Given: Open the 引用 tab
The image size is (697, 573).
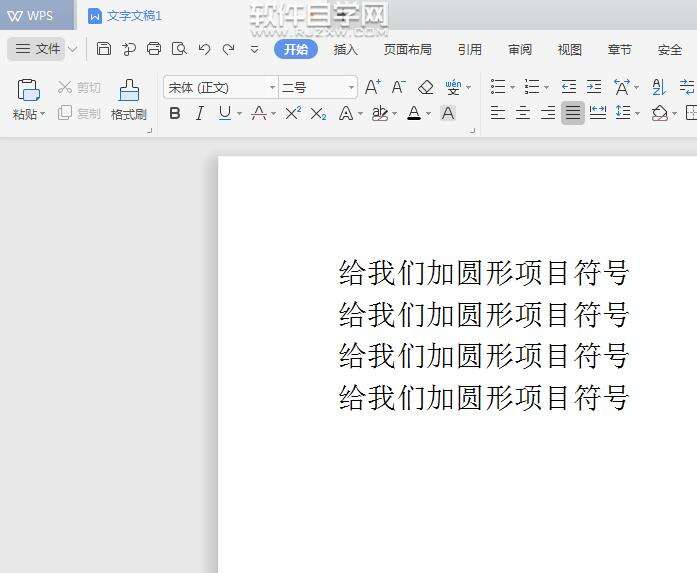Looking at the screenshot, I should pyautogui.click(x=470, y=49).
